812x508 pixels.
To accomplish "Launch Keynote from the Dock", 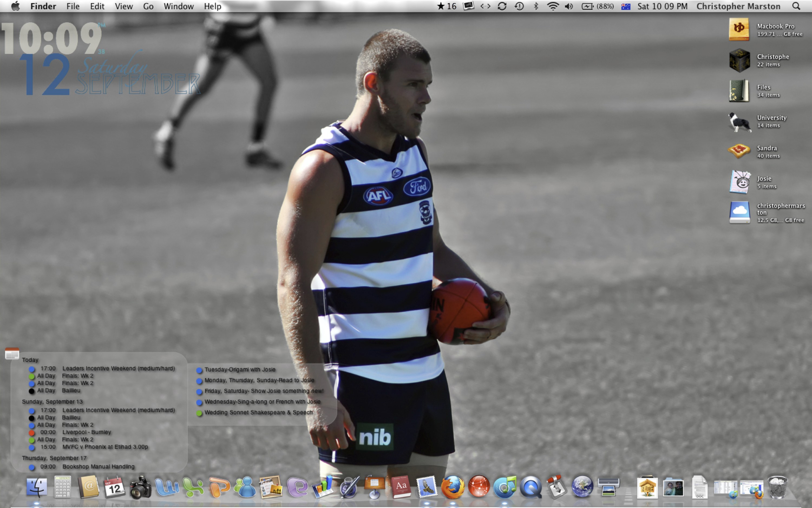I will [375, 487].
